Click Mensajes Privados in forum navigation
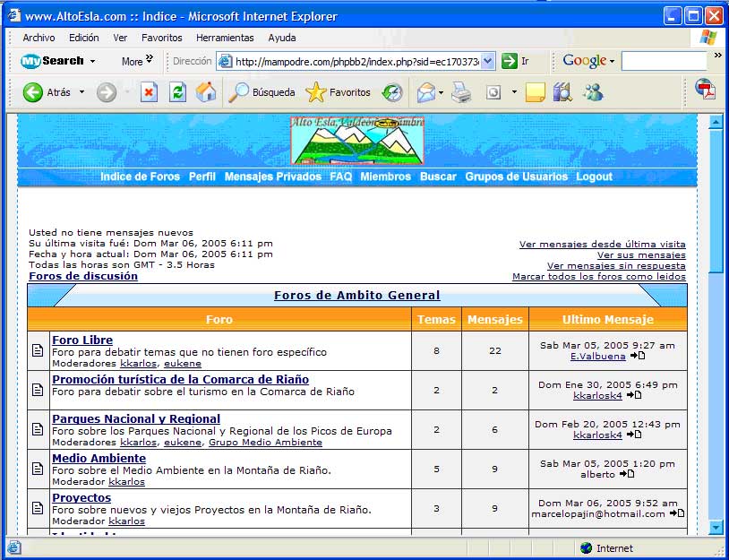 click(272, 177)
